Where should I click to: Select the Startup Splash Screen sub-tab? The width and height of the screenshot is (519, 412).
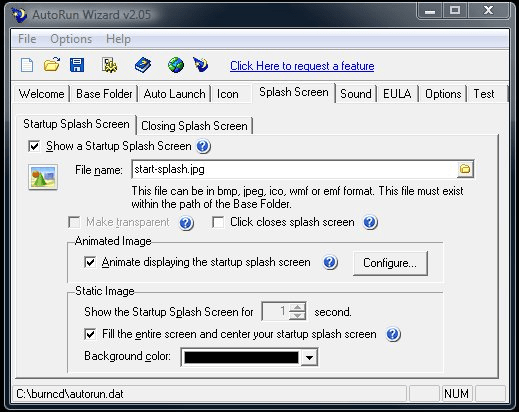76,124
